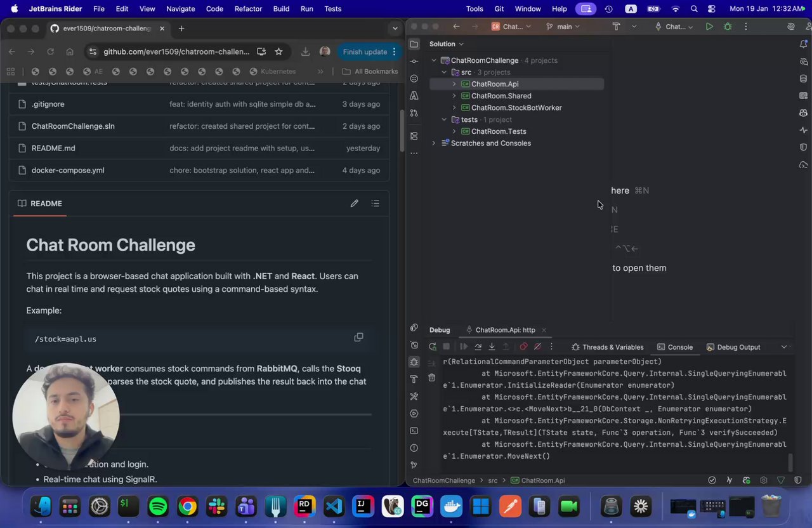812x528 pixels.
Task: Open the README.md file link
Action: (53, 148)
